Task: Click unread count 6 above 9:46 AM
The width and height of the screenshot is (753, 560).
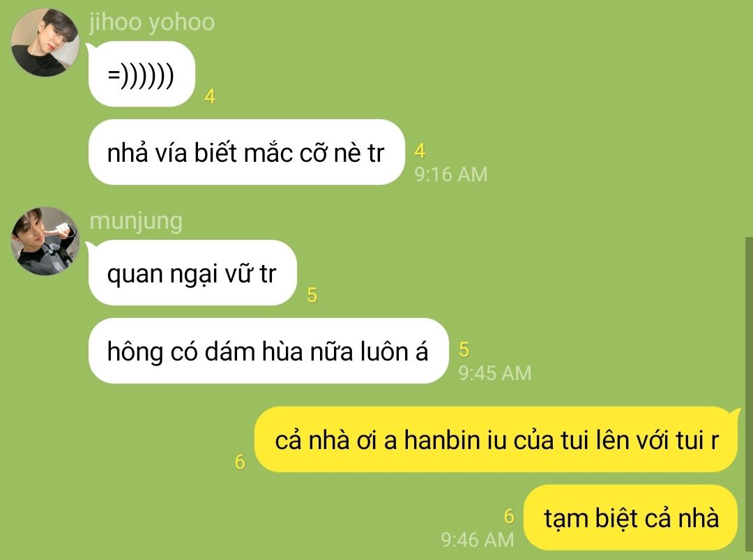Action: pos(509,516)
